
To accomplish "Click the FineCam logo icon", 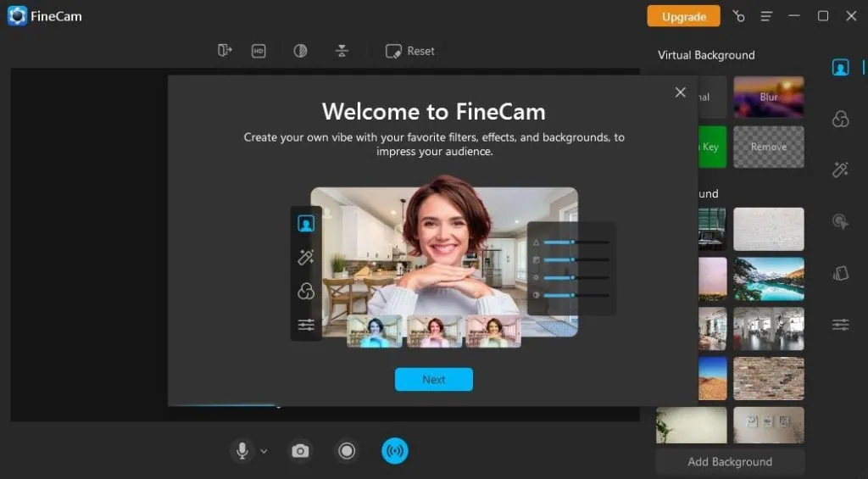I will (x=17, y=16).
